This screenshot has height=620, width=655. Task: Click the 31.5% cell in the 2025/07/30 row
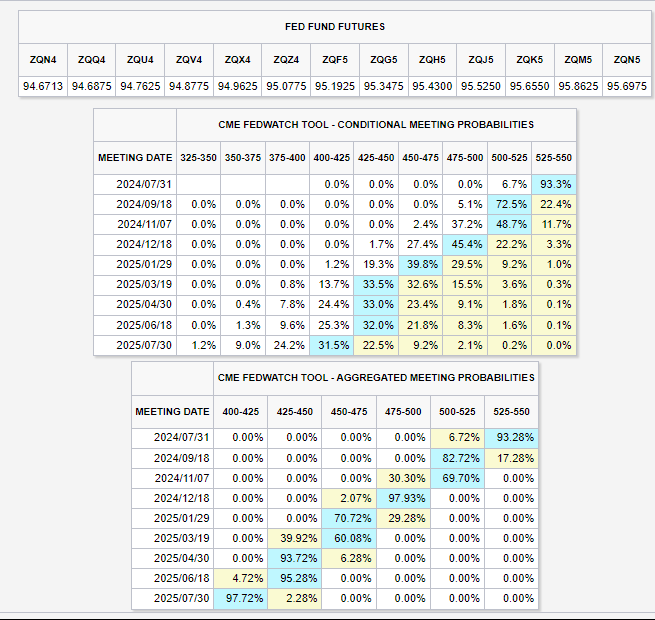pyautogui.click(x=332, y=345)
